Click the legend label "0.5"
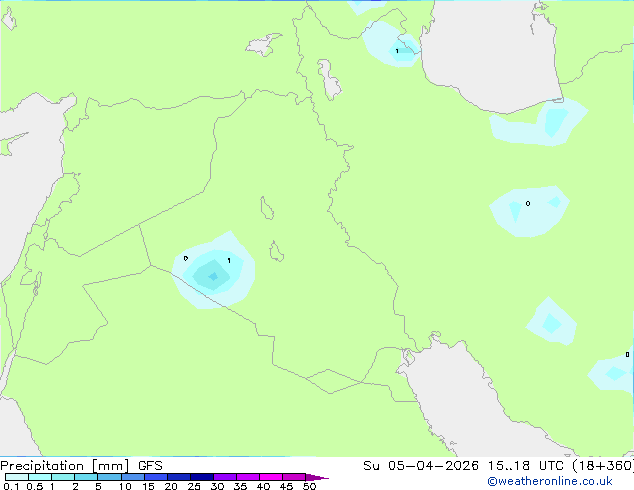 [x=35, y=486]
